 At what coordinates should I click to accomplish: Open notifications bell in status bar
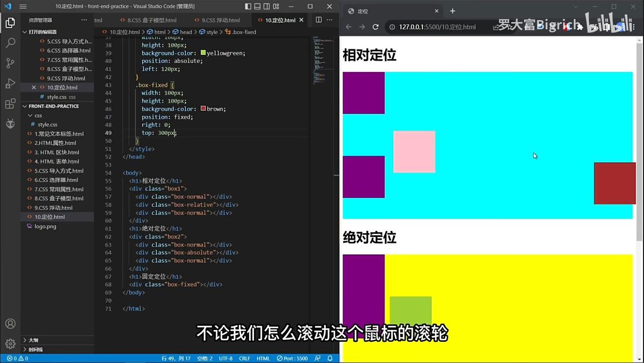coord(330,358)
